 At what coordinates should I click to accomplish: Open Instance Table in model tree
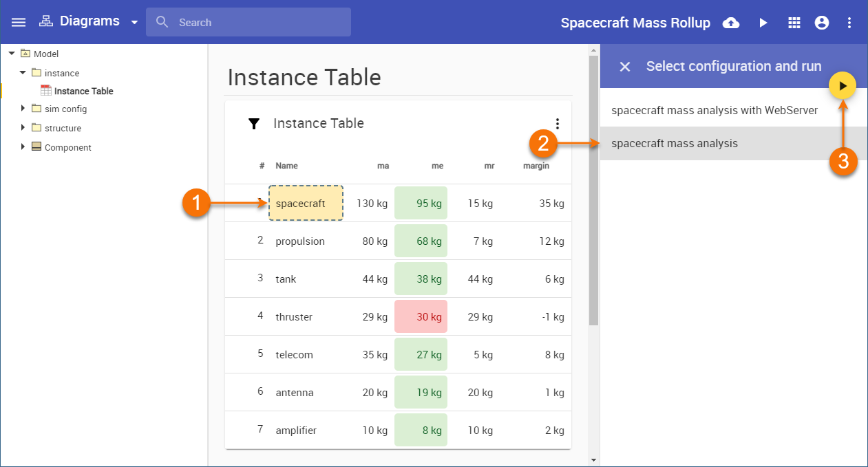click(83, 91)
